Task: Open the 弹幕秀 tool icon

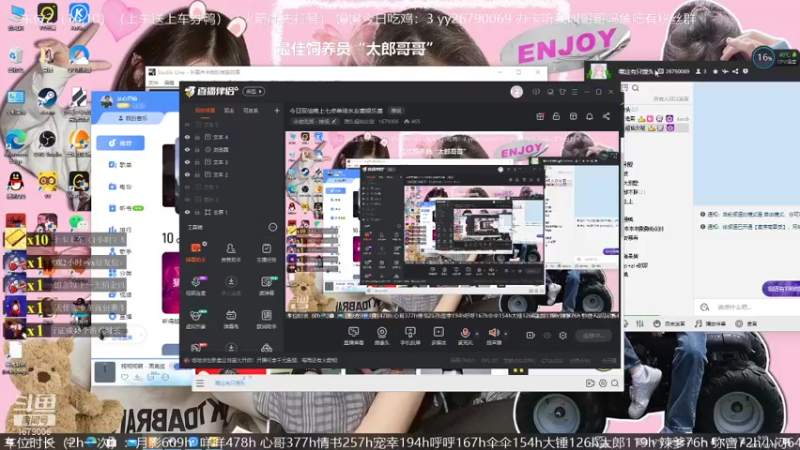Action: click(231, 319)
